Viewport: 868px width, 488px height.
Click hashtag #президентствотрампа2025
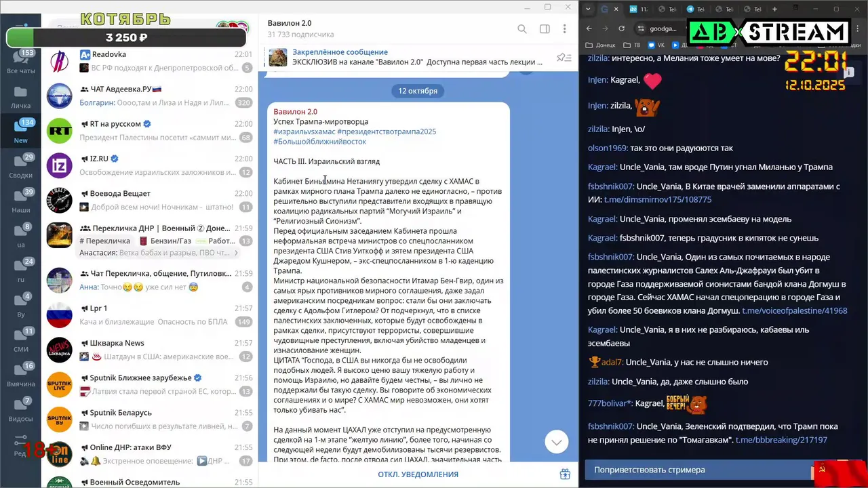tap(387, 131)
